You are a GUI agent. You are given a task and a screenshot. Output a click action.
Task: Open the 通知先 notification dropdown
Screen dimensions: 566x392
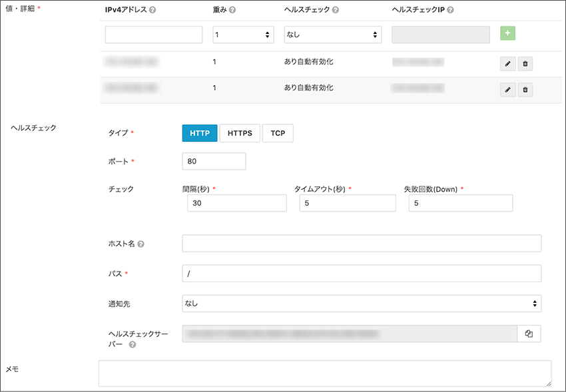click(x=362, y=304)
